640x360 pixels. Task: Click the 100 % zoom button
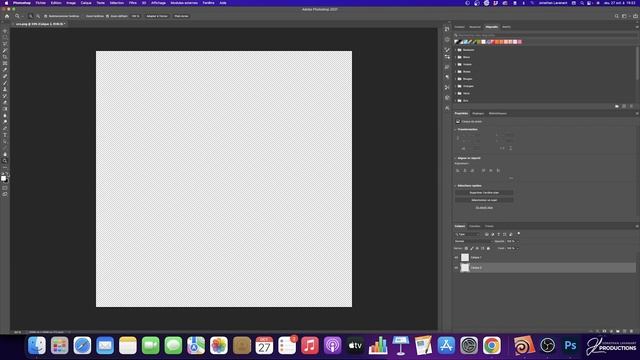(x=136, y=16)
